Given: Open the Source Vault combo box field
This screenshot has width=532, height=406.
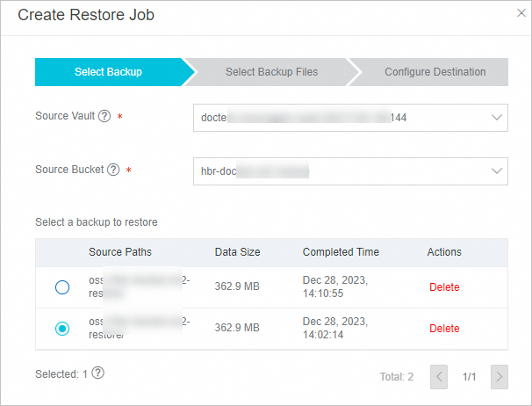Looking at the screenshot, I should [x=350, y=118].
